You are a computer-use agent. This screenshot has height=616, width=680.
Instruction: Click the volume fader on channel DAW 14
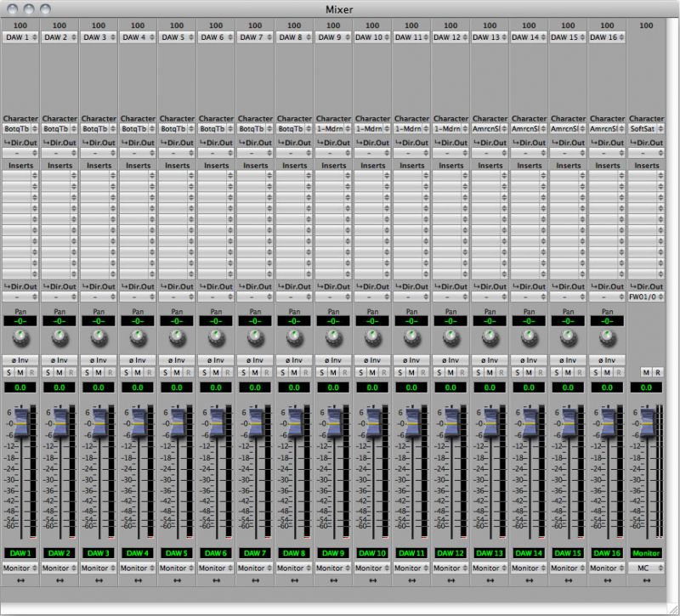tap(530, 422)
